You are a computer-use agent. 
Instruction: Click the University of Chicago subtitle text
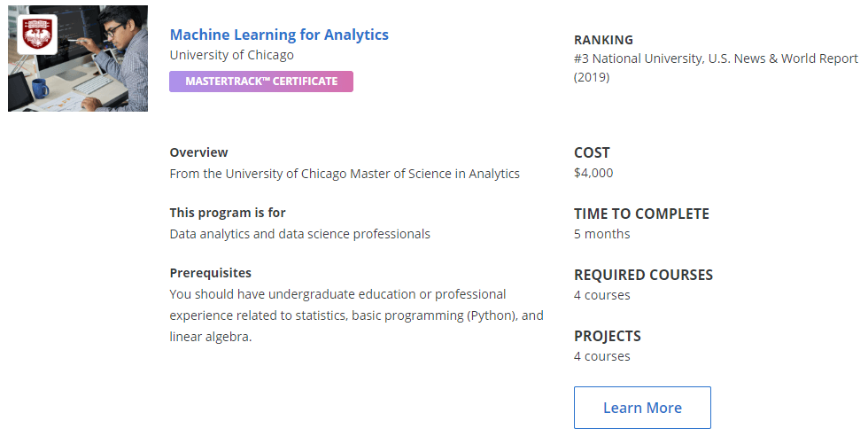(x=231, y=55)
